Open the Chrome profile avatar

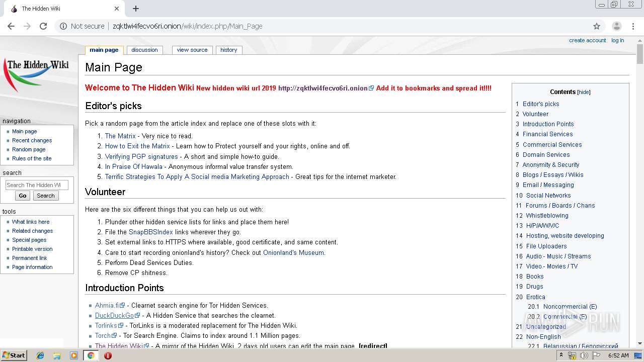pyautogui.click(x=616, y=26)
